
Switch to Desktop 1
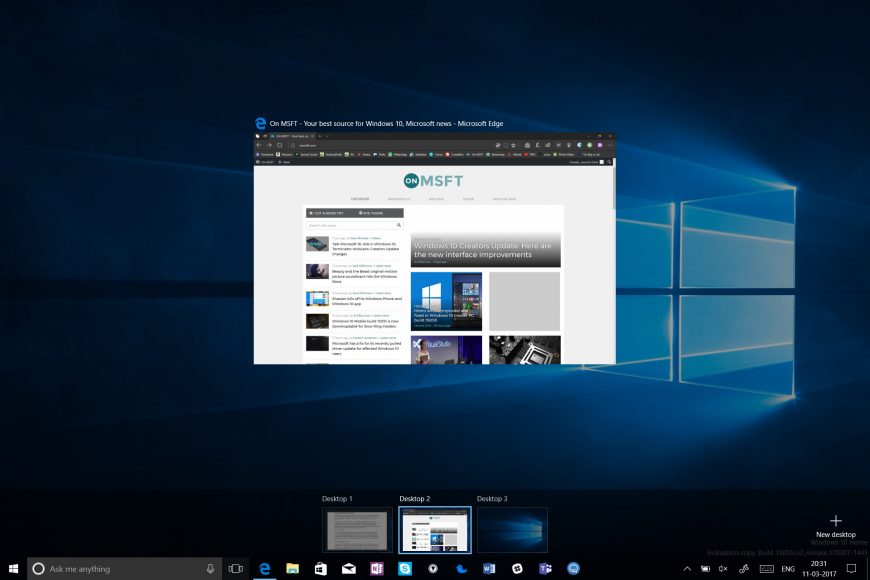tap(357, 529)
